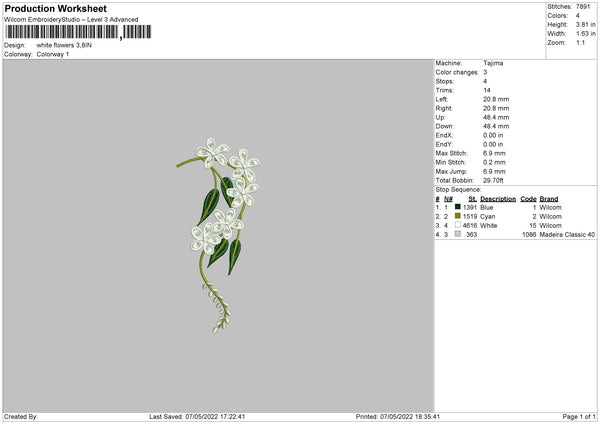Click the gray 363 thread swatch
The height and width of the screenshot is (424, 600).
coord(458,234)
